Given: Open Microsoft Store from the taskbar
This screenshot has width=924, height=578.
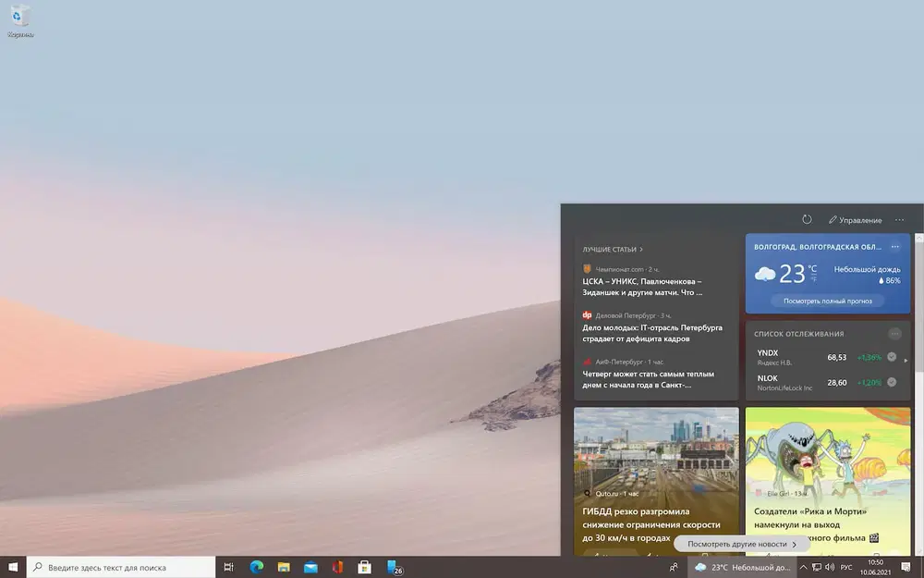Looking at the screenshot, I should (365, 568).
